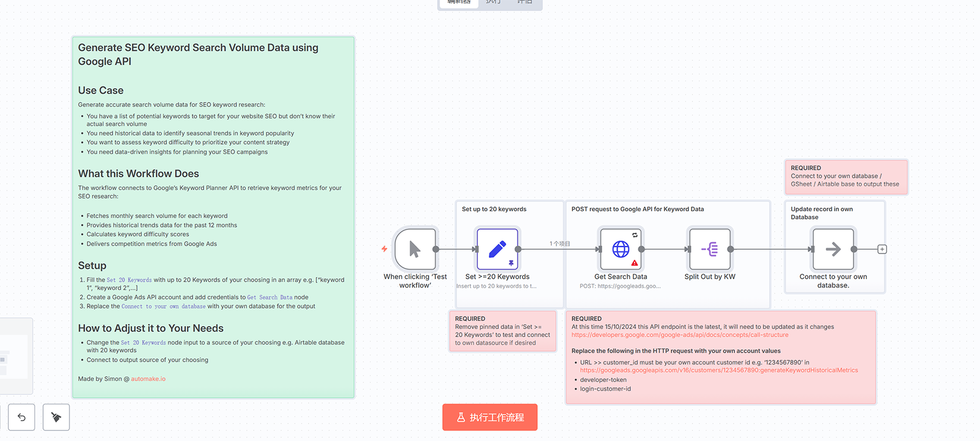The height and width of the screenshot is (441, 980).
Task: Open the automake.io link
Action: tap(148, 379)
